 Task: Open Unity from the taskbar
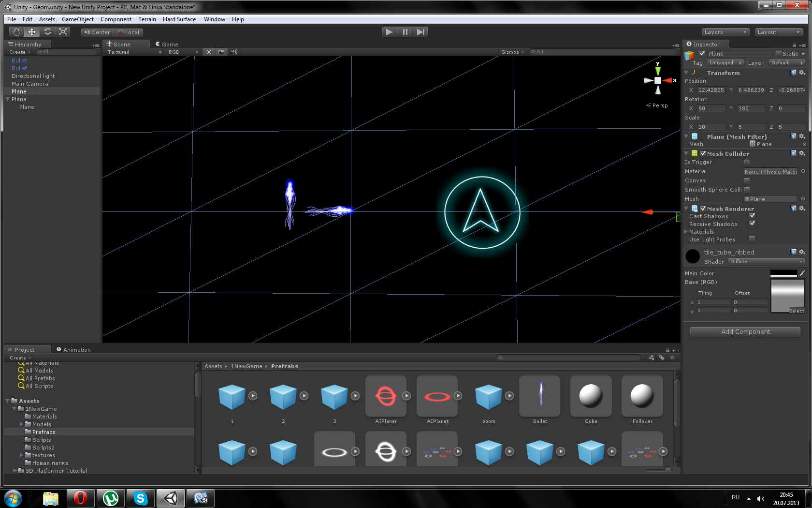point(170,498)
